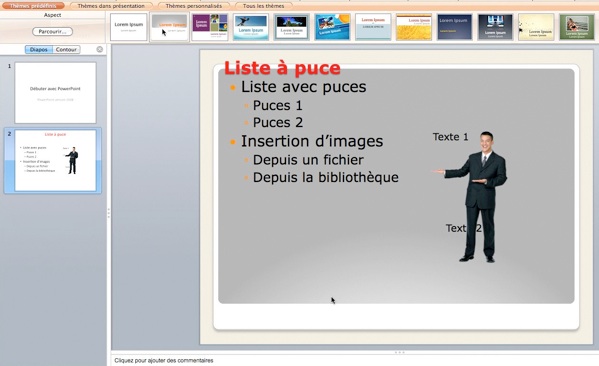This screenshot has width=599, height=366.
Task: Apply the beige ink splatter theme
Action: [x=536, y=27]
